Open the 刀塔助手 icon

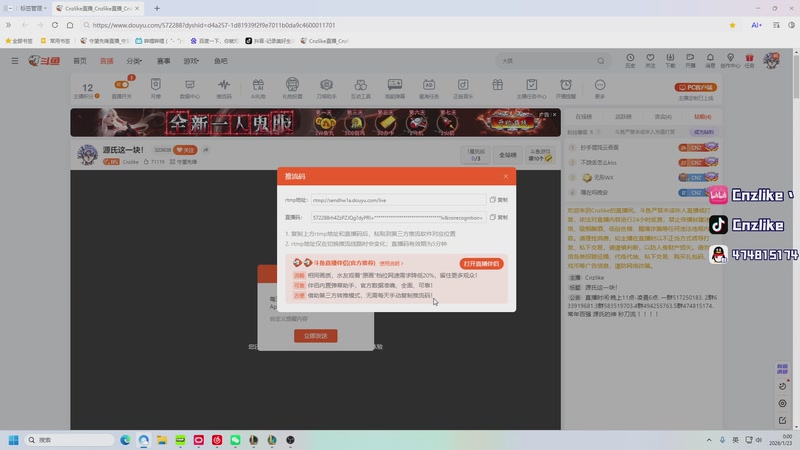tap(327, 88)
